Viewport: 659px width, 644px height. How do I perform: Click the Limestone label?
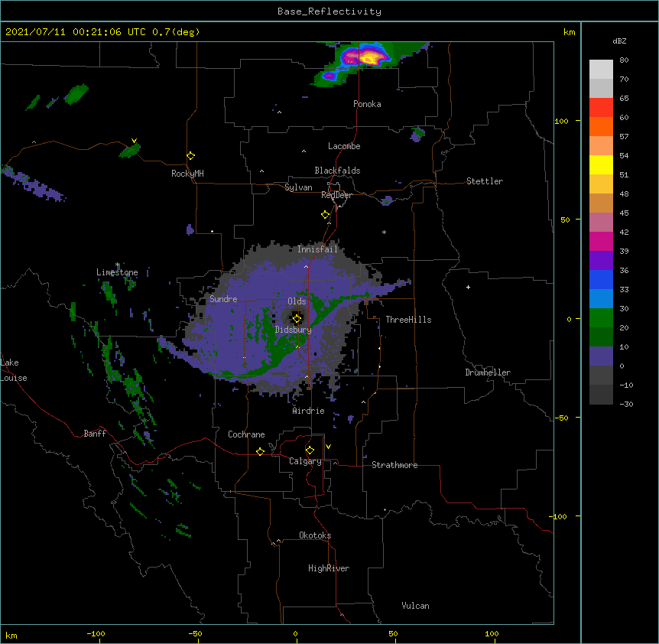click(117, 272)
